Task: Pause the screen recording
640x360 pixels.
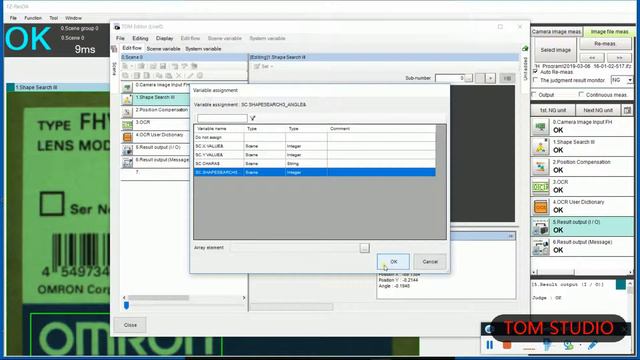Action: point(489,345)
